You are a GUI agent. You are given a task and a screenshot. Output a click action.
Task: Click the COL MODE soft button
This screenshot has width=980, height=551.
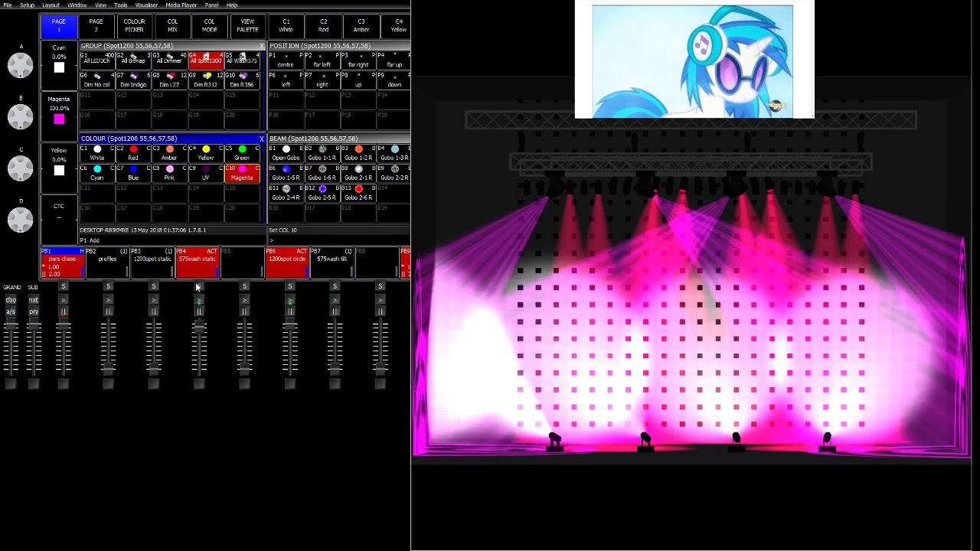(x=210, y=26)
